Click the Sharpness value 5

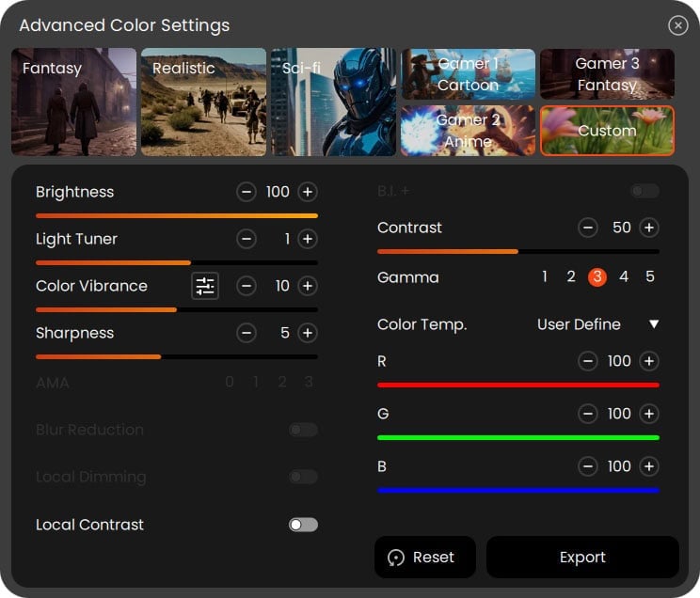pos(285,333)
